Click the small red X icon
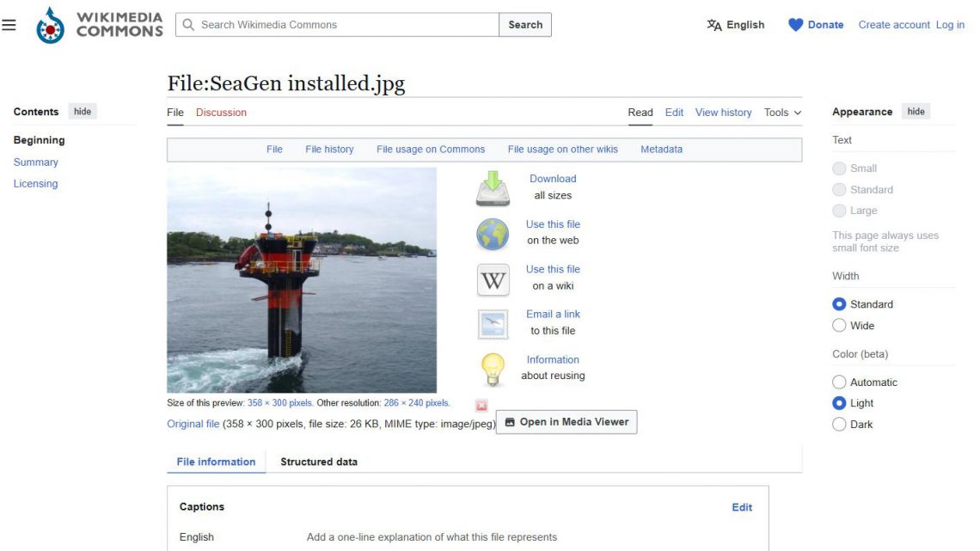The image size is (980, 551). pyautogui.click(x=481, y=406)
